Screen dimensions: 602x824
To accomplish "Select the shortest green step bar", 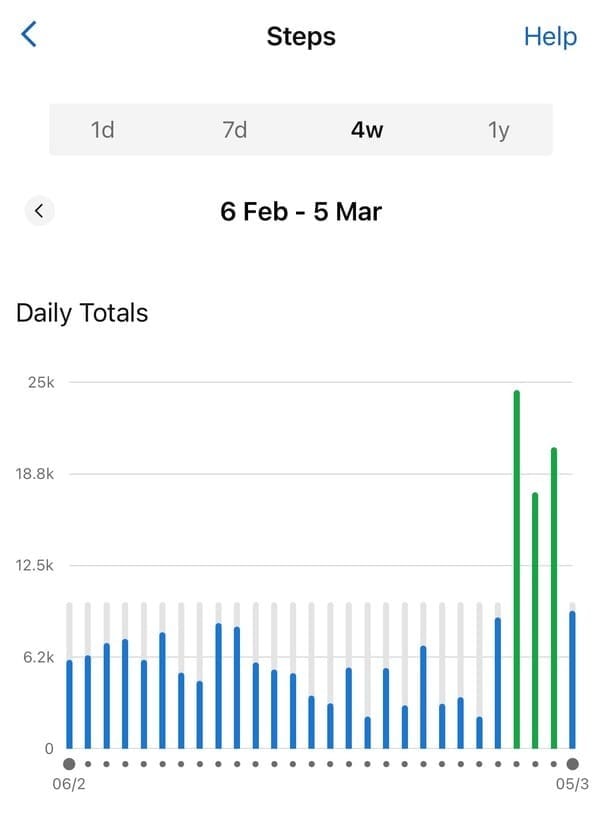I will (535, 620).
